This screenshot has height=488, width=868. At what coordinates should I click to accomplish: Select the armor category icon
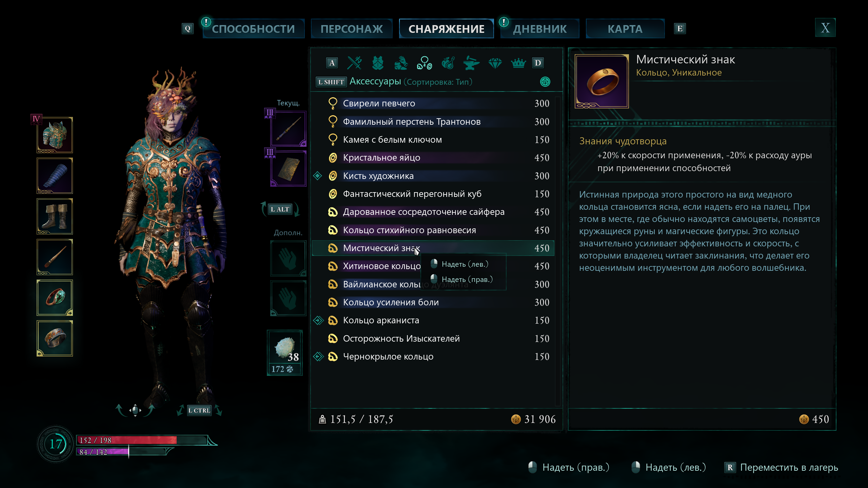378,63
